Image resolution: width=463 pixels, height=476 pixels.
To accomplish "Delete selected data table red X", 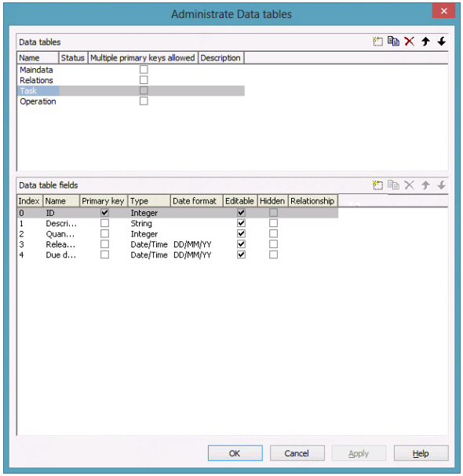I will pos(410,42).
